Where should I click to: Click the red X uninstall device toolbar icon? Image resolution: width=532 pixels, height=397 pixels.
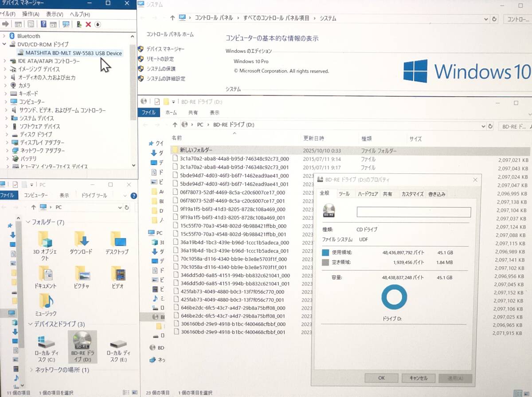88,24
